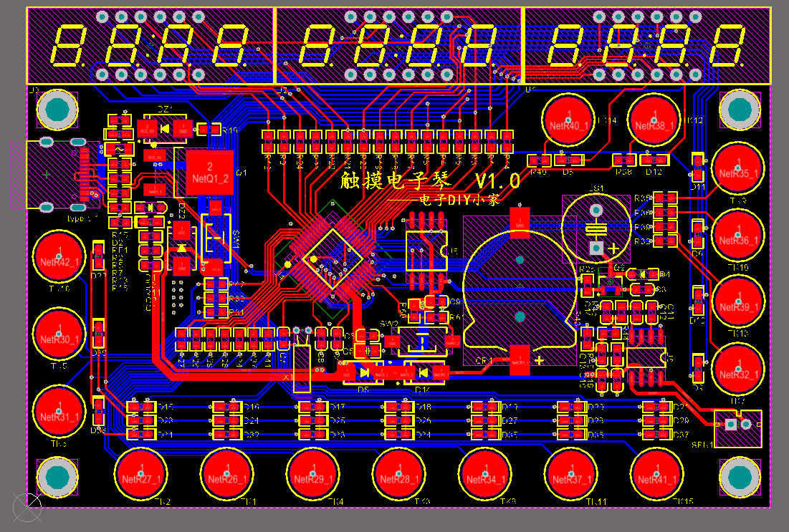
Task: Click the bottom-left mounting hole
Action: click(x=57, y=478)
